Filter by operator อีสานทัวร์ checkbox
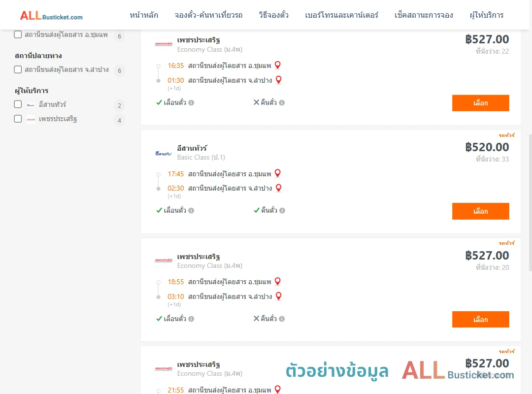The width and height of the screenshot is (532, 394). click(18, 104)
